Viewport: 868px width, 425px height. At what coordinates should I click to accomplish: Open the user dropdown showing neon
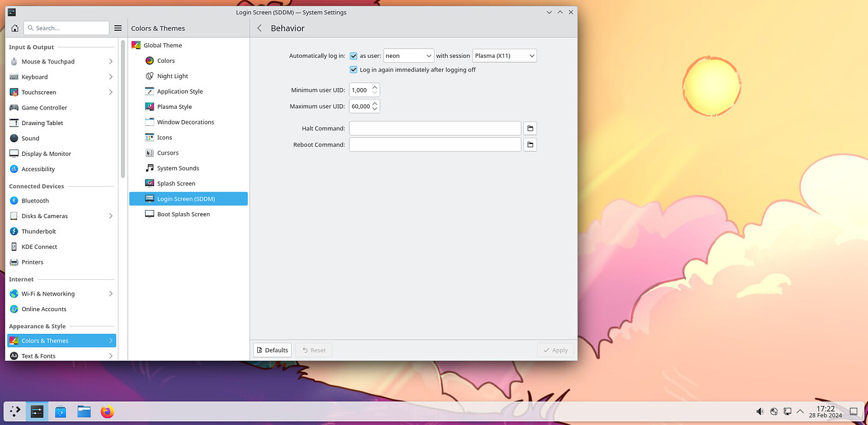(408, 55)
